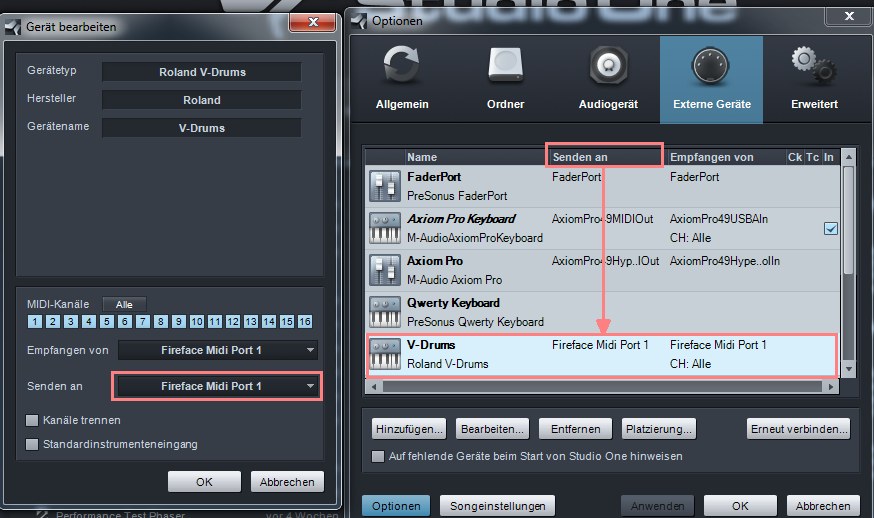Enable Auf fehlende Geräte hinweisen checkbox

378,456
